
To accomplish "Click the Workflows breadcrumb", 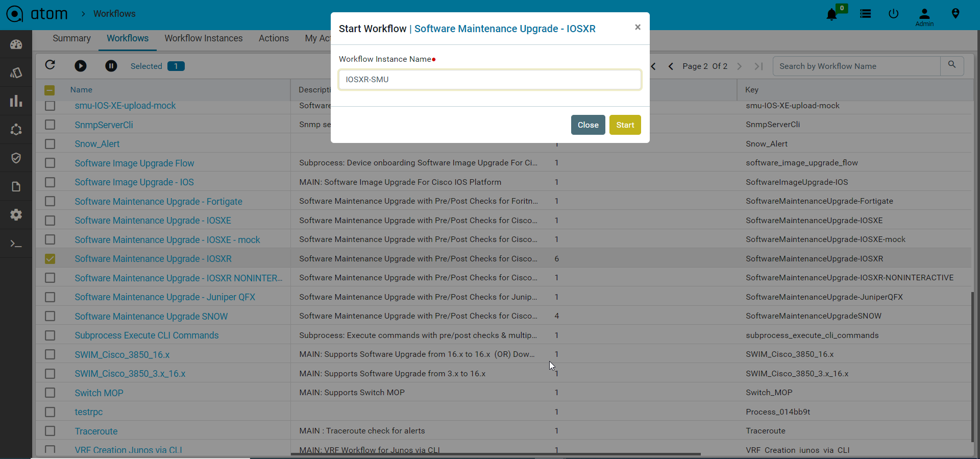I will click(x=114, y=14).
